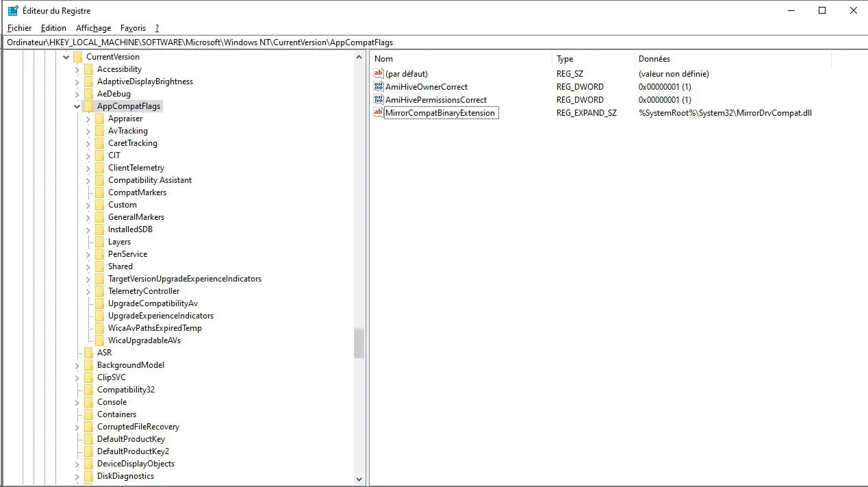Collapse the CurrentVersion tree node
Screen dimensions: 868x487
[66, 57]
